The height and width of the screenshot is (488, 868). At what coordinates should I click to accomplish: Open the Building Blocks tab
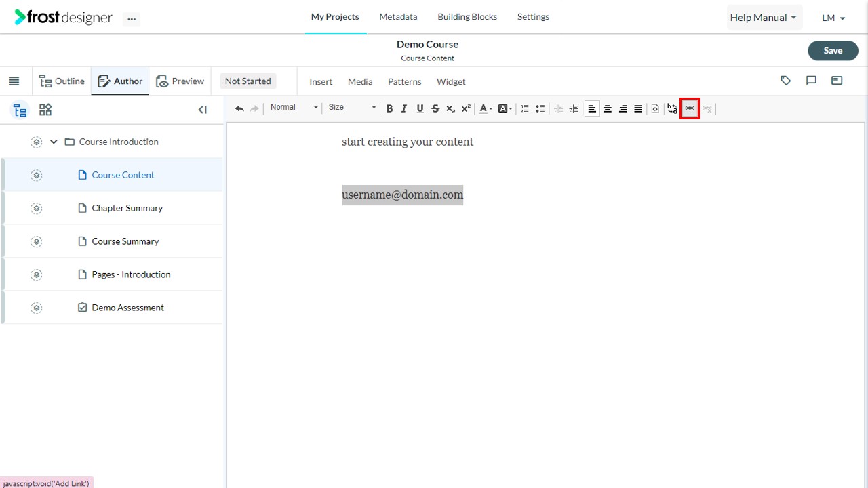467,16
